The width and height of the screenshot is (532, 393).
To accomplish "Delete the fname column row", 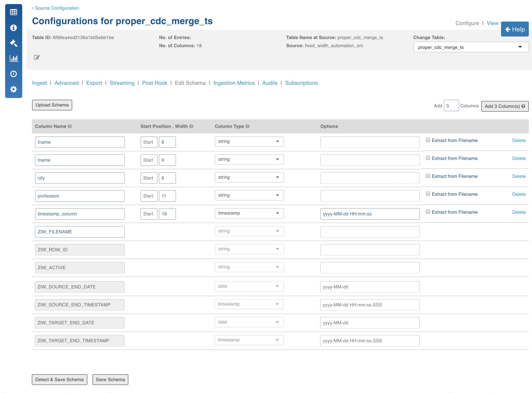I will [x=519, y=140].
